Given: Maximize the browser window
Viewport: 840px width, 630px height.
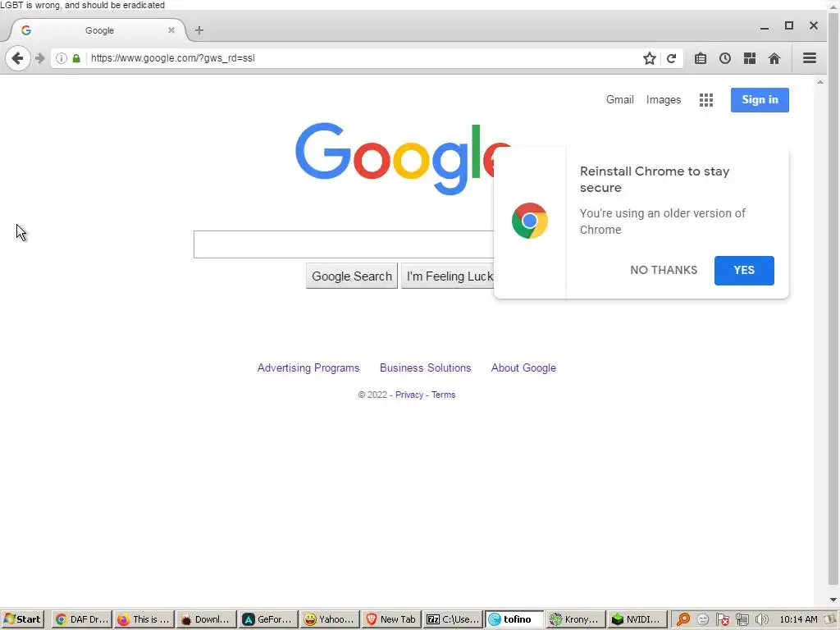Looking at the screenshot, I should pyautogui.click(x=789, y=25).
